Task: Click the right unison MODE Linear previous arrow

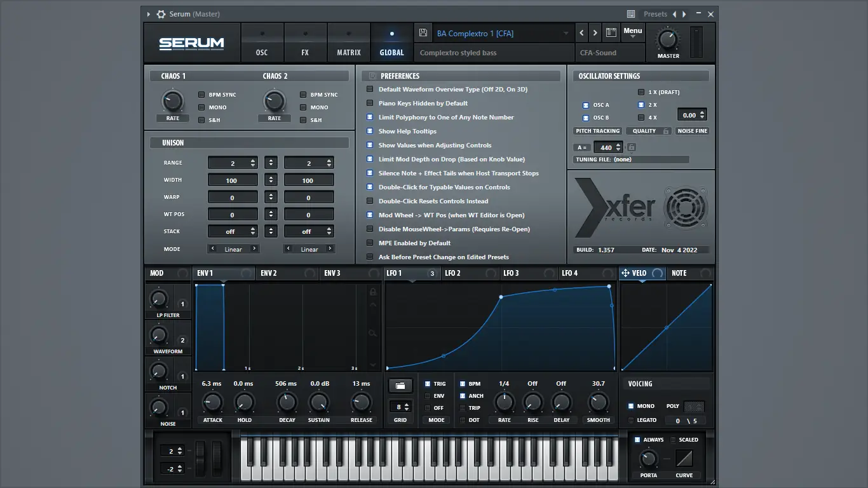Action: coord(288,249)
